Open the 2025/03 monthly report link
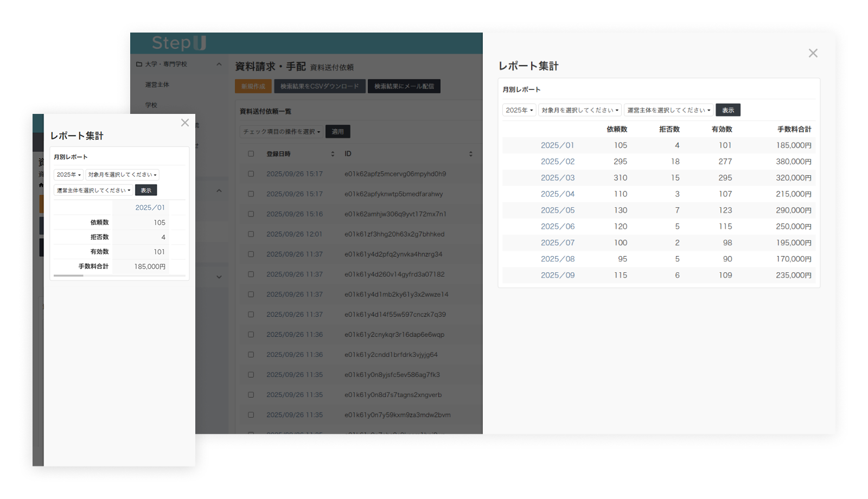The height and width of the screenshot is (499, 868). point(557,178)
